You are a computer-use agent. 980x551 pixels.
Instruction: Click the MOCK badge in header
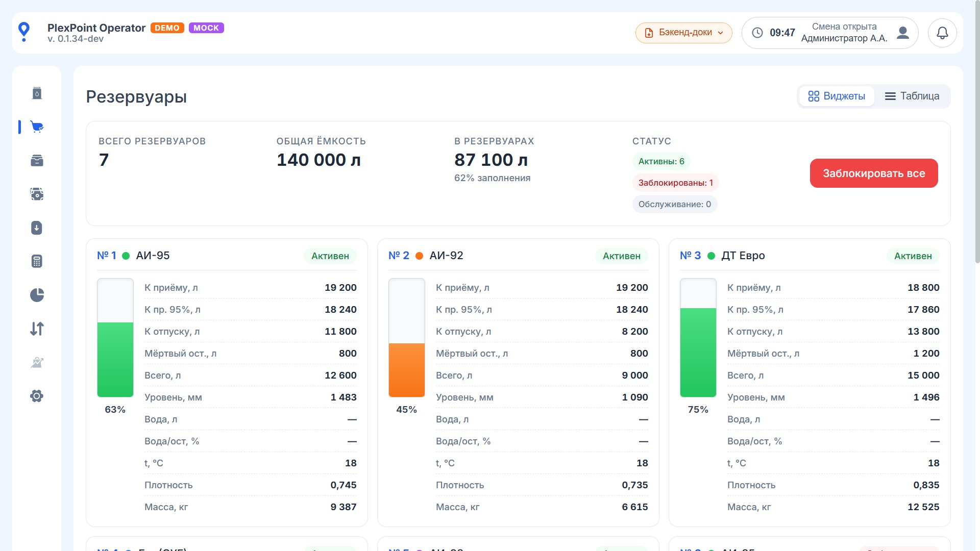206,28
